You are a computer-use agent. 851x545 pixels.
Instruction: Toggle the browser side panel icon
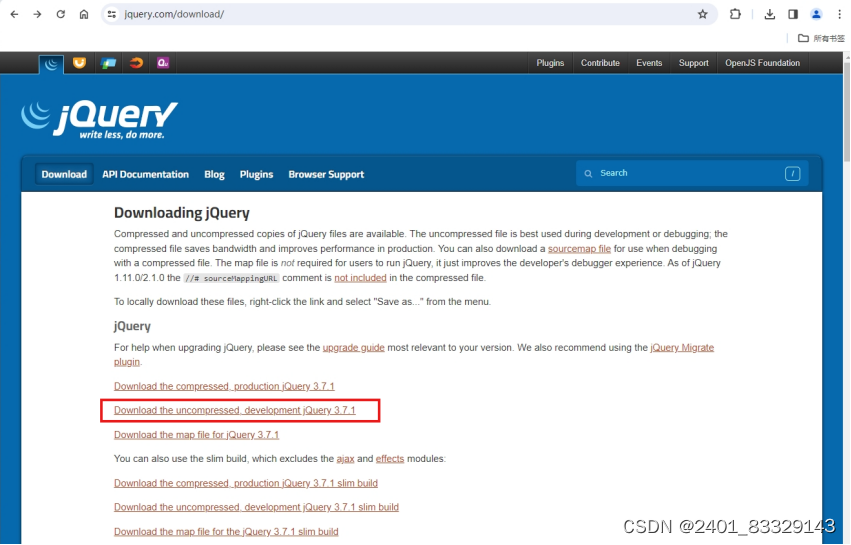793,14
